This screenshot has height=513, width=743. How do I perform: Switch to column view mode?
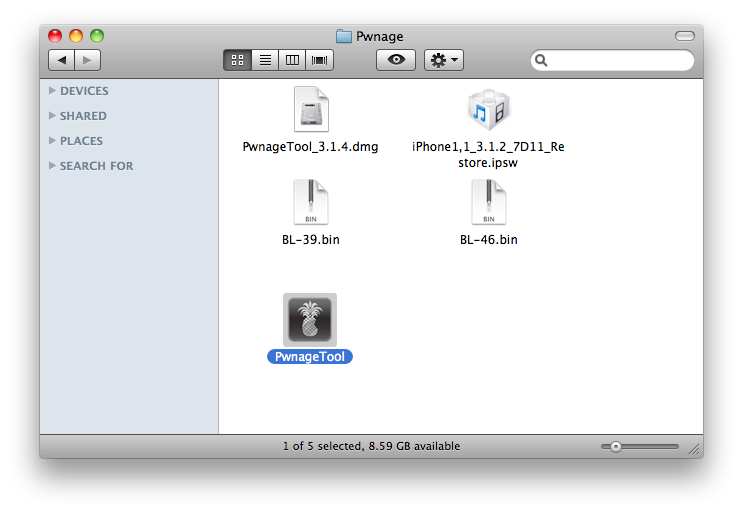click(x=292, y=60)
